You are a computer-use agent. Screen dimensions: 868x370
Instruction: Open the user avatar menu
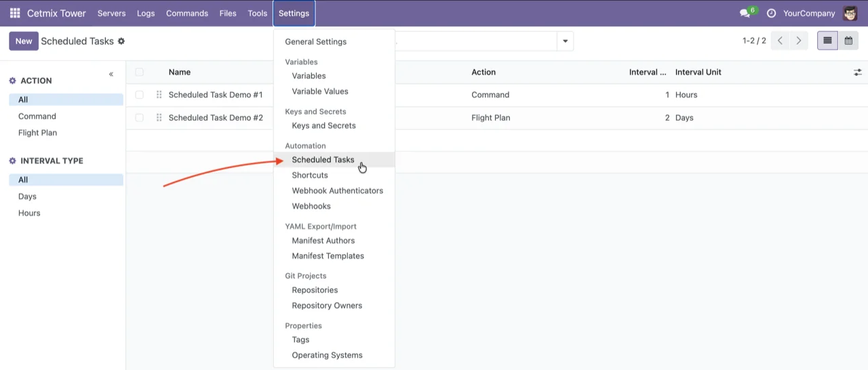pyautogui.click(x=850, y=13)
